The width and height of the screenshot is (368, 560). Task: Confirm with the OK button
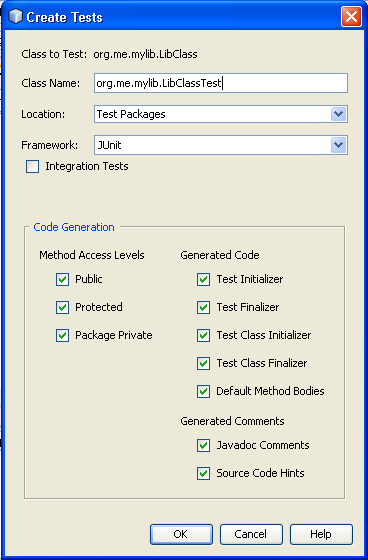tap(181, 534)
